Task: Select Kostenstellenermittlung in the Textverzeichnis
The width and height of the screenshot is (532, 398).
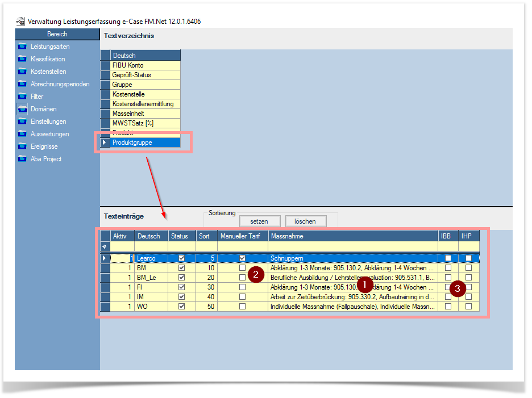Action: (x=145, y=104)
